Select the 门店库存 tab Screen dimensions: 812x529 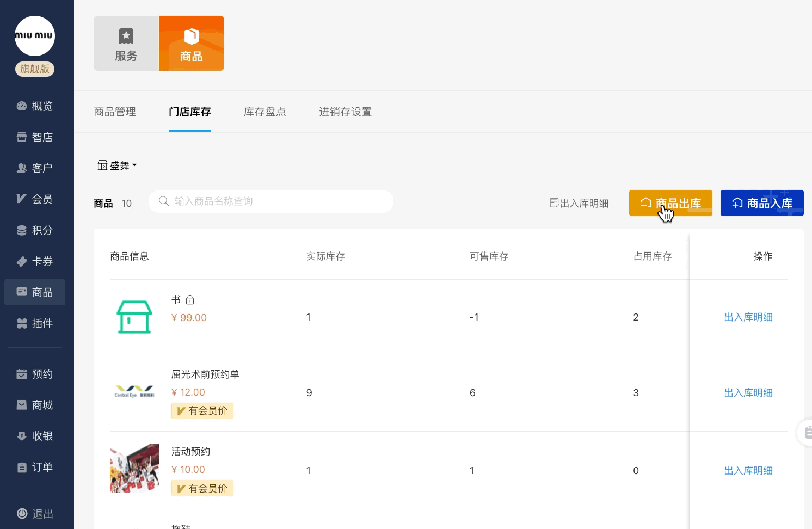click(190, 112)
